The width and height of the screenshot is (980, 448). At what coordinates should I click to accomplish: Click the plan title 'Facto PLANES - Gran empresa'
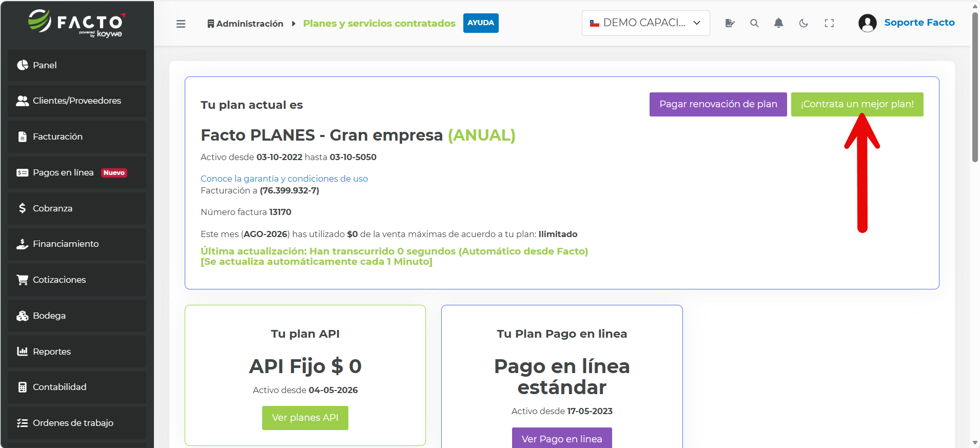[322, 135]
